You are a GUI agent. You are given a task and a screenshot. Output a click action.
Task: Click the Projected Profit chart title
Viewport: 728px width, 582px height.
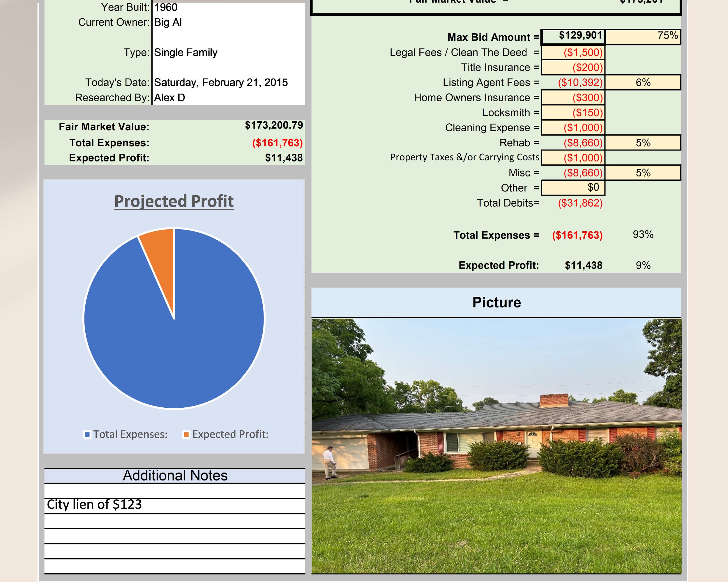174,202
